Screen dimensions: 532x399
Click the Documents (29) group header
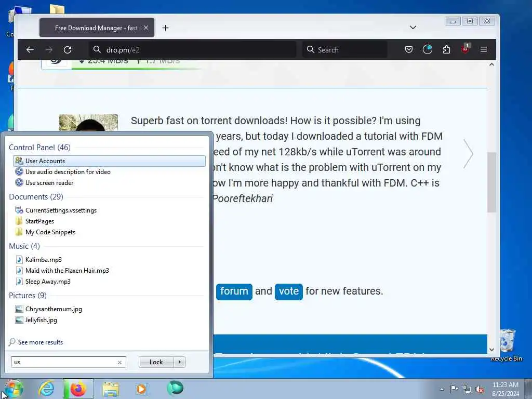(36, 197)
